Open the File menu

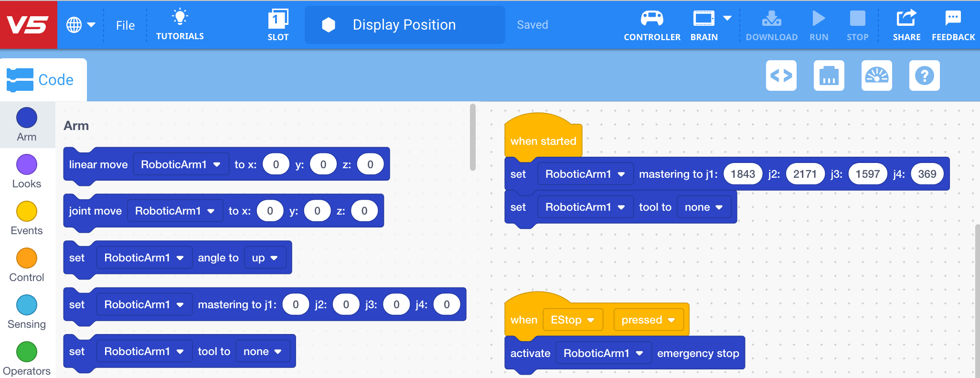(125, 25)
